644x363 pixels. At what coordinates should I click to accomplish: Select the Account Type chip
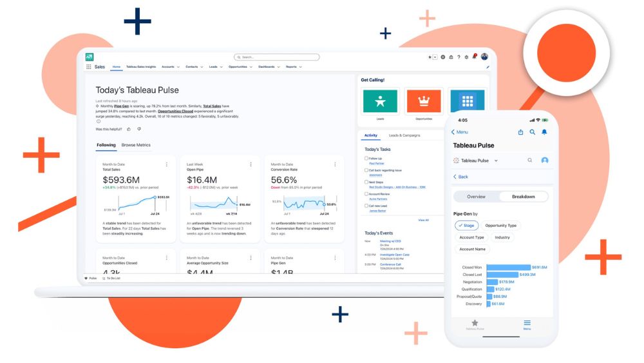click(x=471, y=237)
